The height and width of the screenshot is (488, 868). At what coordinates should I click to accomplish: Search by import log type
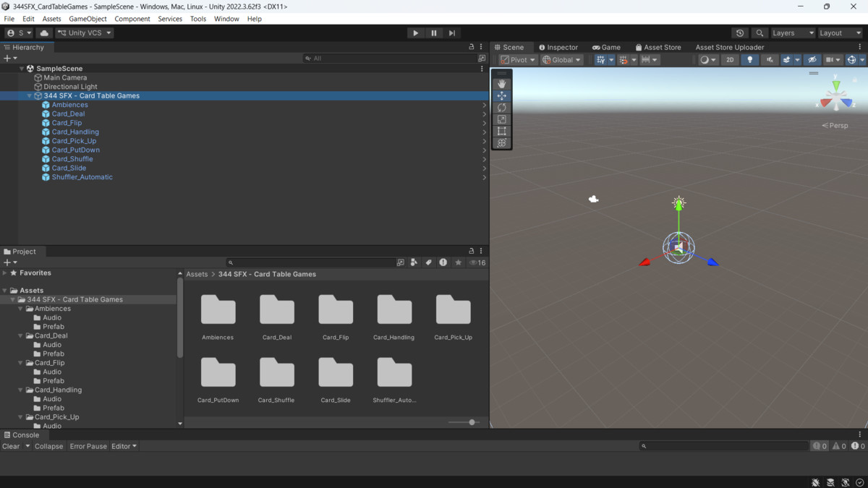coord(443,262)
